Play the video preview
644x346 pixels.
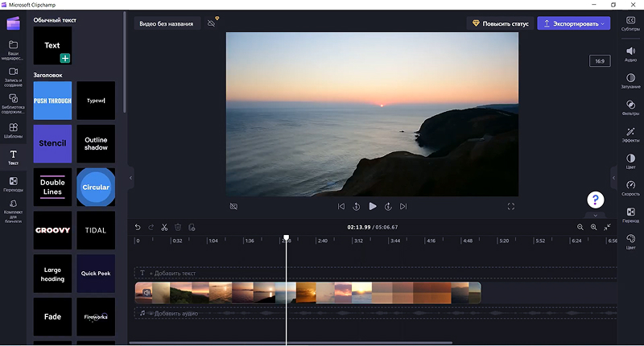(x=373, y=206)
